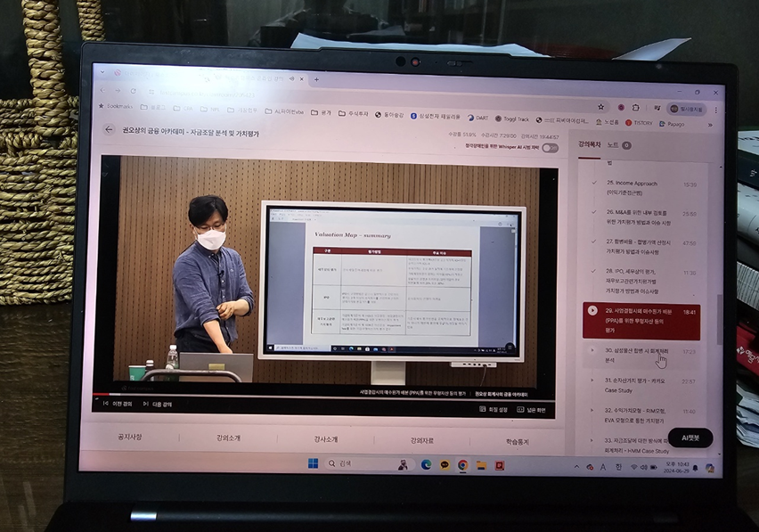Open the Wi-Fi network tray icon
The image size is (759, 532).
[633, 467]
